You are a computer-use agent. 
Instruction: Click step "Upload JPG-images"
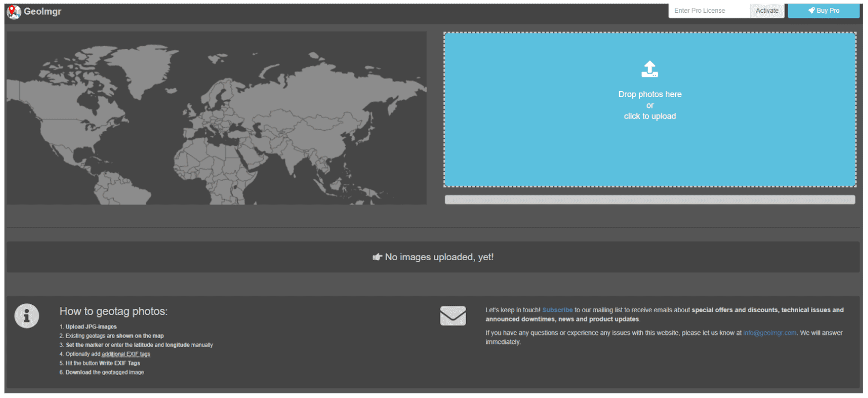tap(91, 327)
